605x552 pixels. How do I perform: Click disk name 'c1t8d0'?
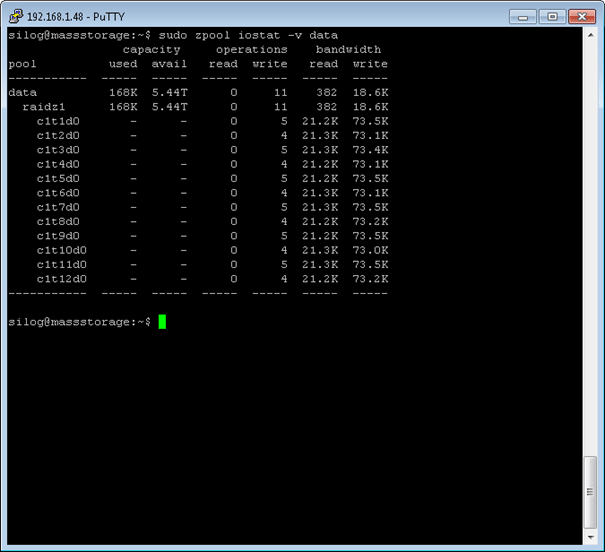58,221
